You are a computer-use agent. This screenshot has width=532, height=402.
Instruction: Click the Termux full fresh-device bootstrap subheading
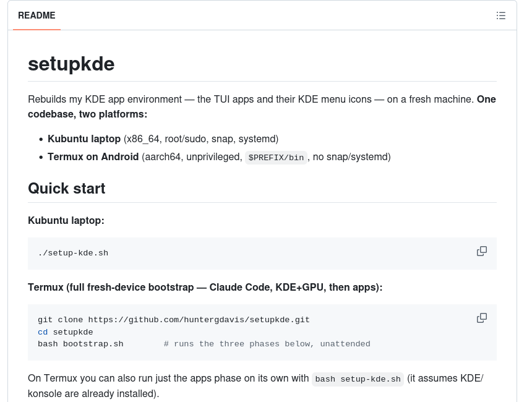point(205,288)
